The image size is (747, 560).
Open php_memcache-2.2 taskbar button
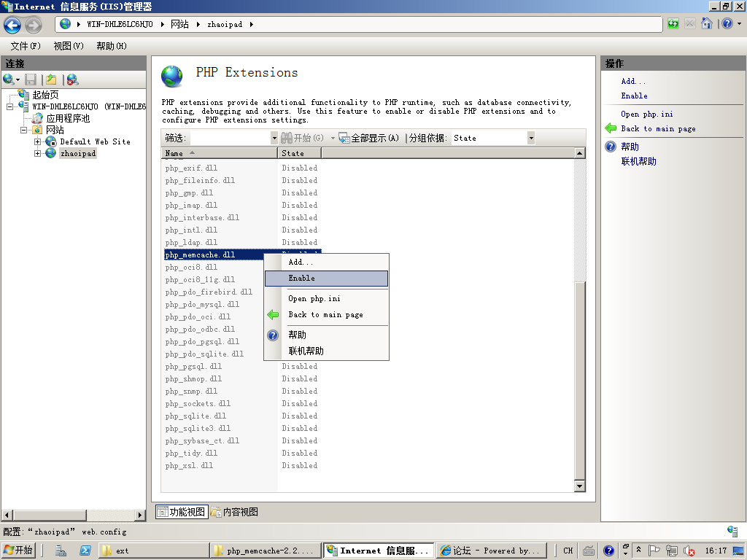tap(266, 551)
